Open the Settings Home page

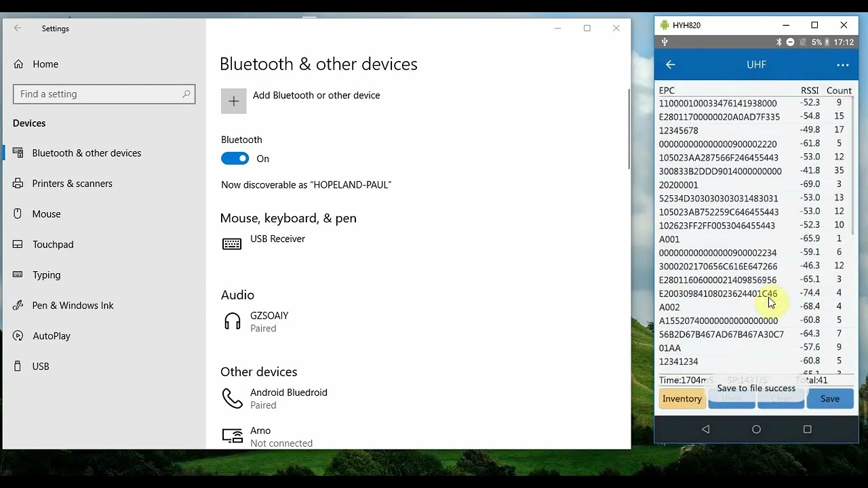pyautogui.click(x=104, y=64)
